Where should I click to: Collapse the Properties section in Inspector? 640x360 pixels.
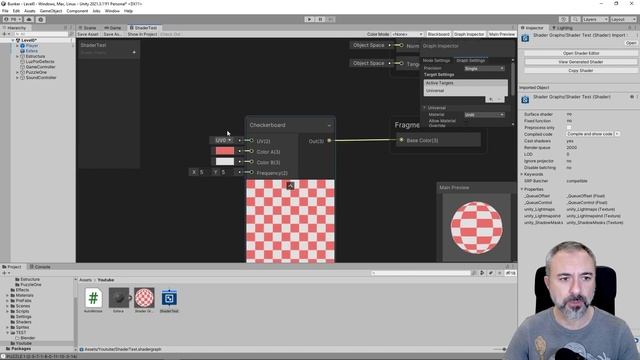[x=522, y=189]
